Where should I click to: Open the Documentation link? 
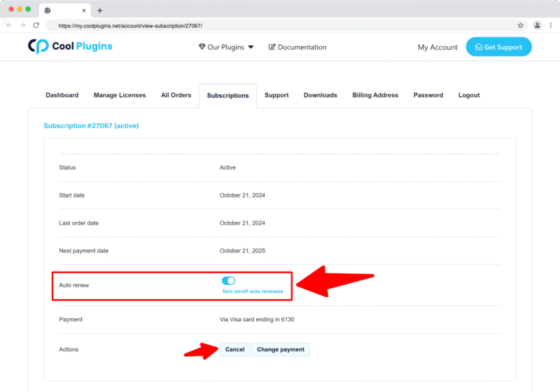tap(297, 47)
